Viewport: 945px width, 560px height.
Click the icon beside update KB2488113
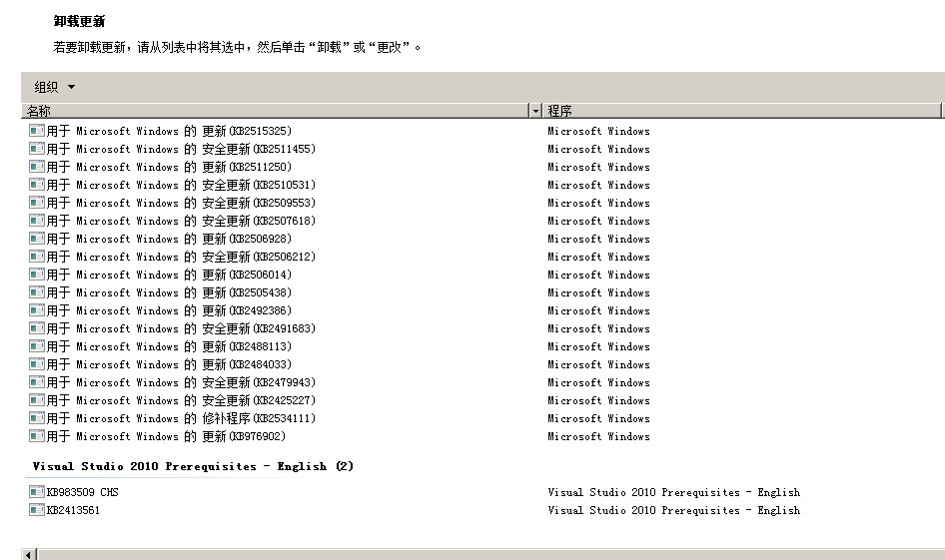pos(37,346)
